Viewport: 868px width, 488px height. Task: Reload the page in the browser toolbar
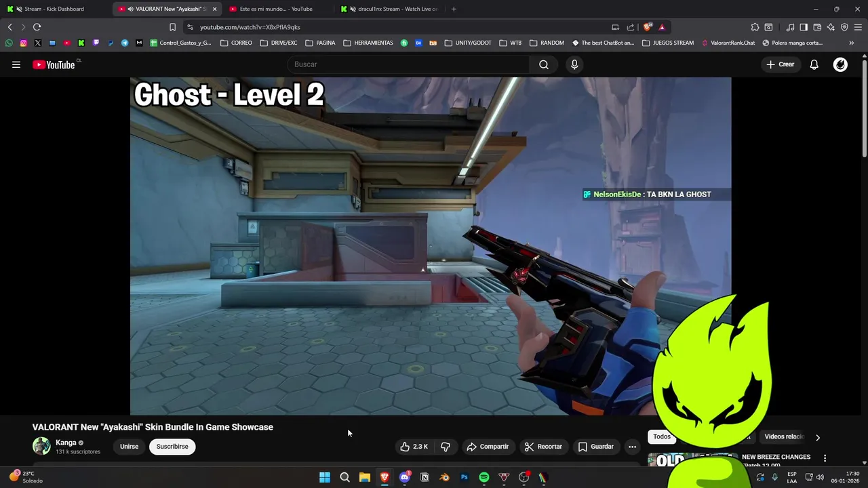(37, 27)
